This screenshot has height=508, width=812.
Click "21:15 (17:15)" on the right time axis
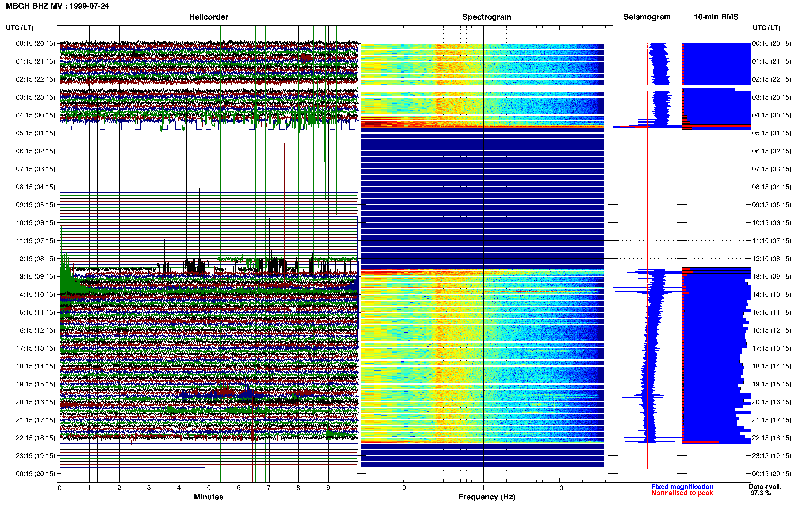[x=772, y=420]
